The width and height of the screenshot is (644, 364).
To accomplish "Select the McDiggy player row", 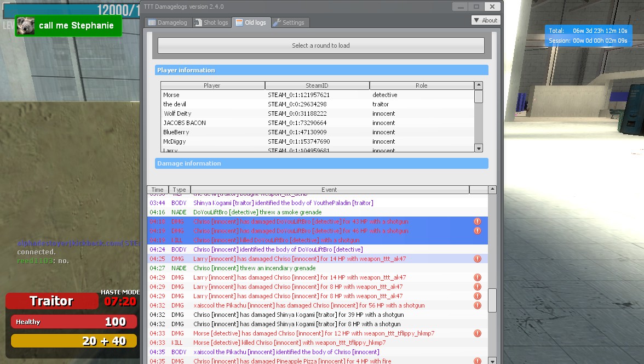I will [x=317, y=141].
